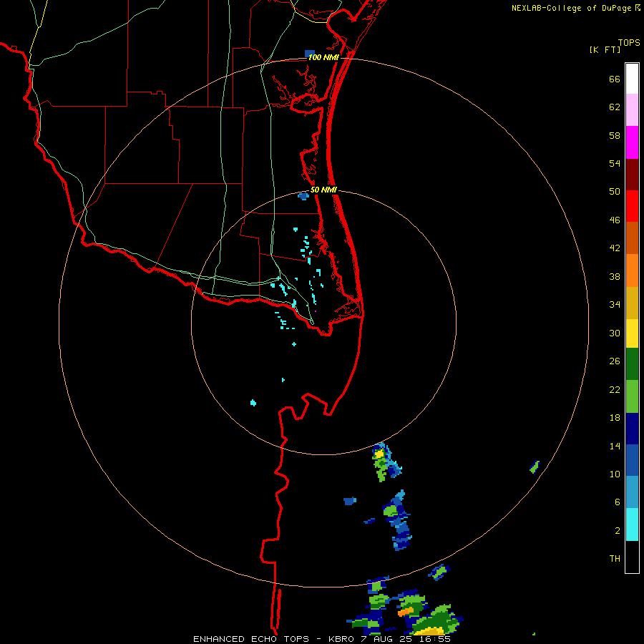Screen dimensions: 644x644
Task: Click the legend value 18
Action: pyautogui.click(x=615, y=418)
